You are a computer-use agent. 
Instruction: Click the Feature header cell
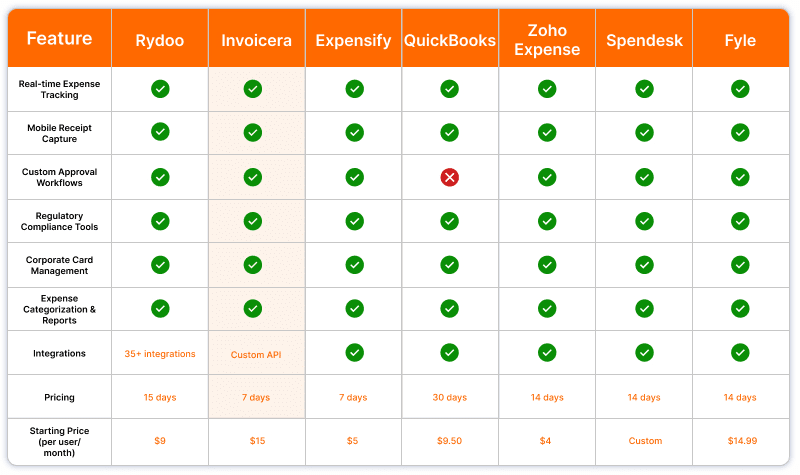coord(60,38)
